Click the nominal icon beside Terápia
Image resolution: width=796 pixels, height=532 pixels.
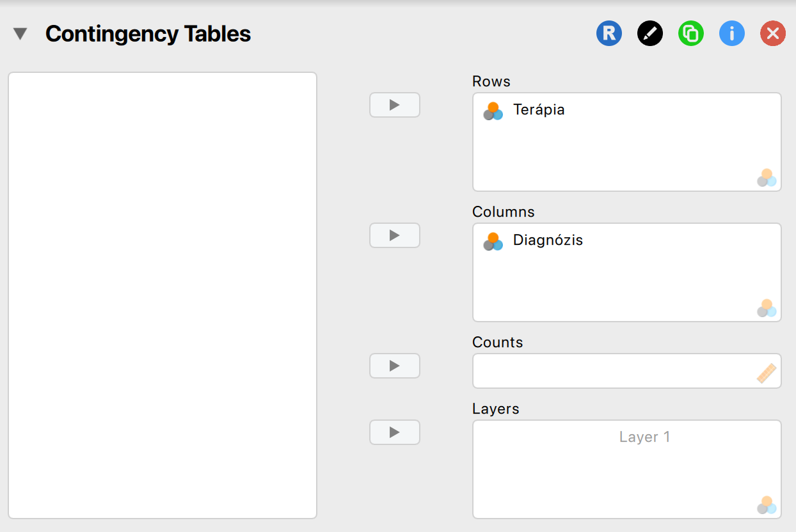coord(493,111)
